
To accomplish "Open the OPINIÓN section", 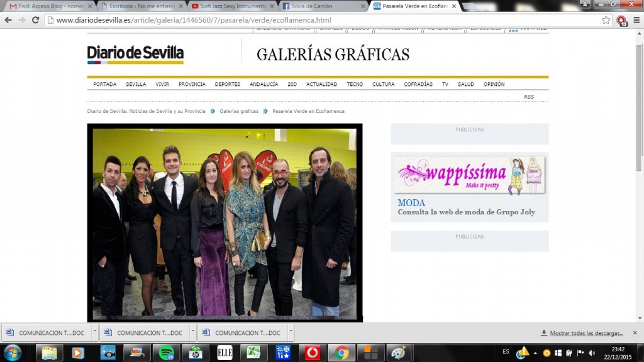I will coord(494,84).
